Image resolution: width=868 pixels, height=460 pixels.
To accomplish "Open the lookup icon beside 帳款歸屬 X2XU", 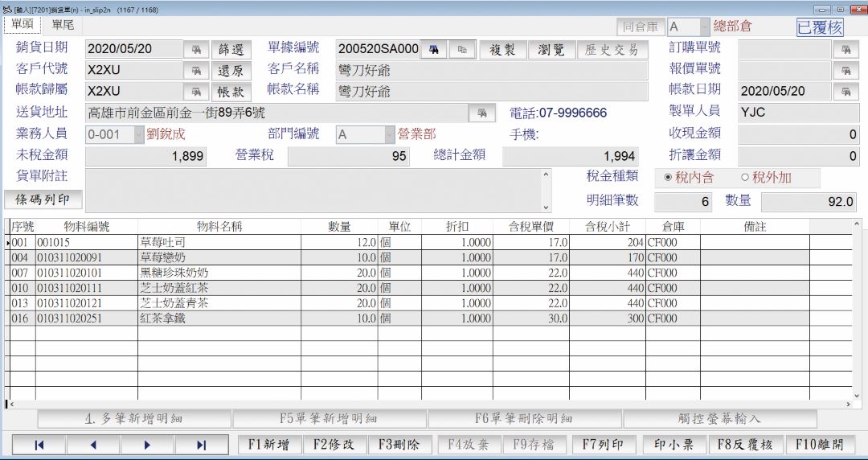I will tap(197, 92).
